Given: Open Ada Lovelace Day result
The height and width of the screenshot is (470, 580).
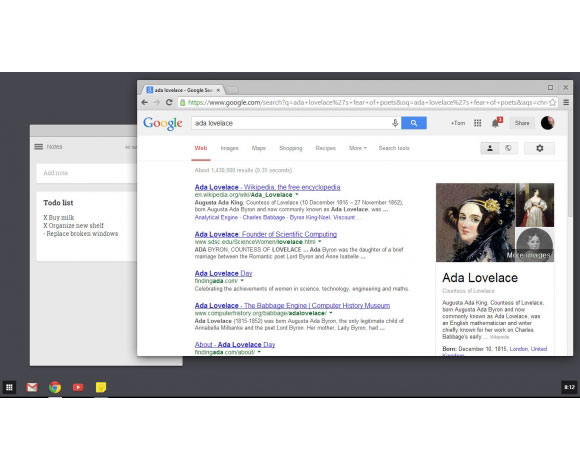Looking at the screenshot, I should (223, 273).
